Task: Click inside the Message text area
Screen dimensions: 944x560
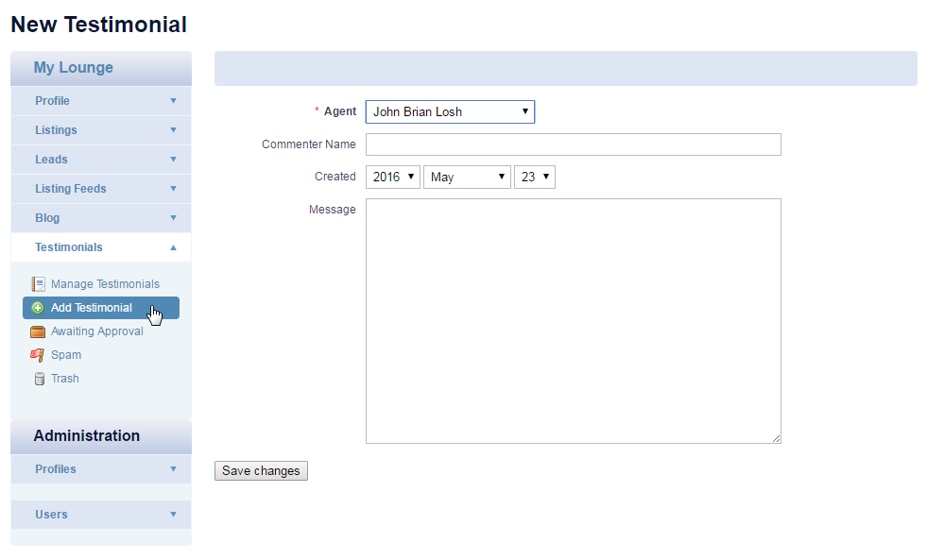Action: pyautogui.click(x=574, y=321)
